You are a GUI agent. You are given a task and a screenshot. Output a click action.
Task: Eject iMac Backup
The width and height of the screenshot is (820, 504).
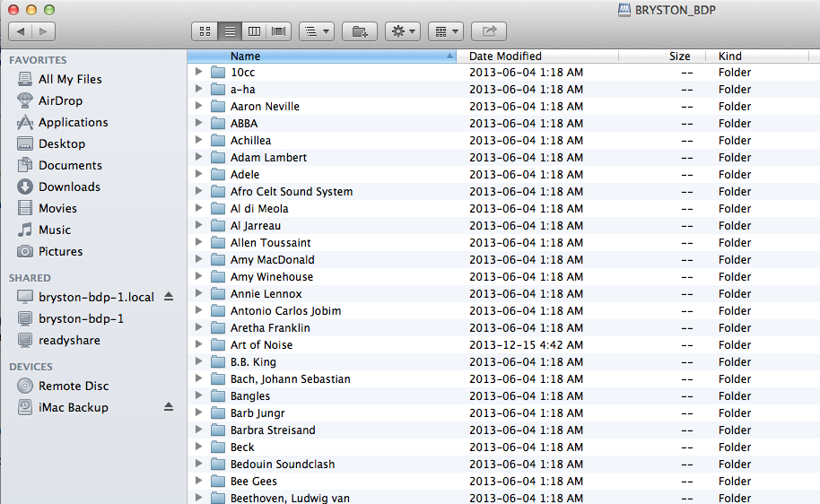click(169, 406)
